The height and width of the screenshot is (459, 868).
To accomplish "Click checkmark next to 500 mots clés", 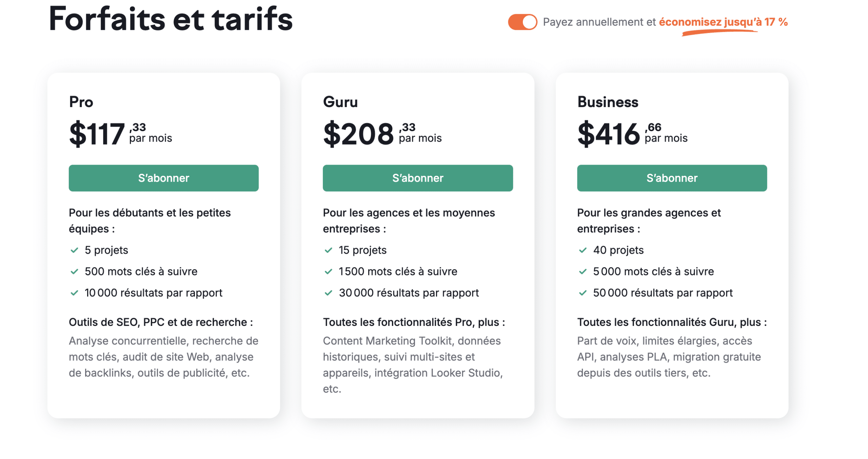I will (74, 271).
